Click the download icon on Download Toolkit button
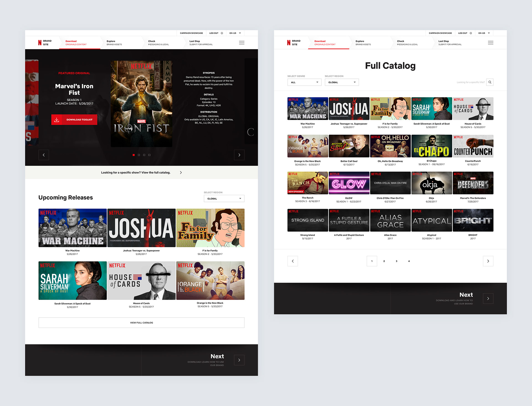 [57, 120]
